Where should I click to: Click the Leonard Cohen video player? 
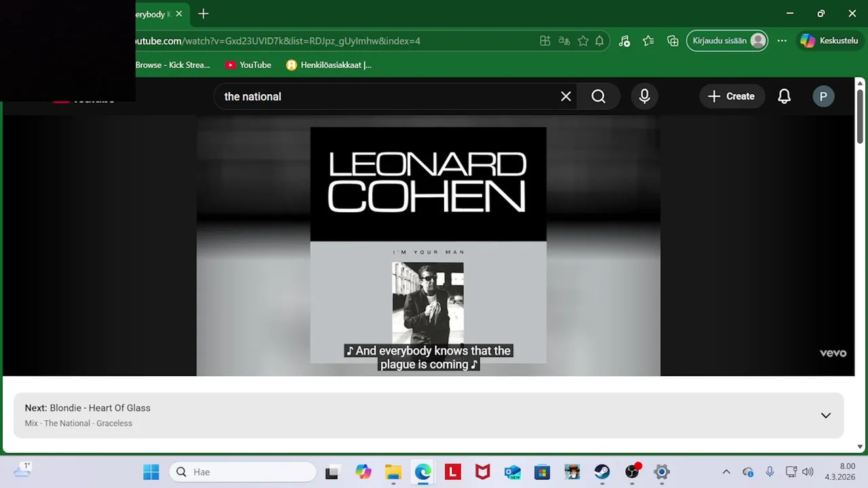(428, 245)
